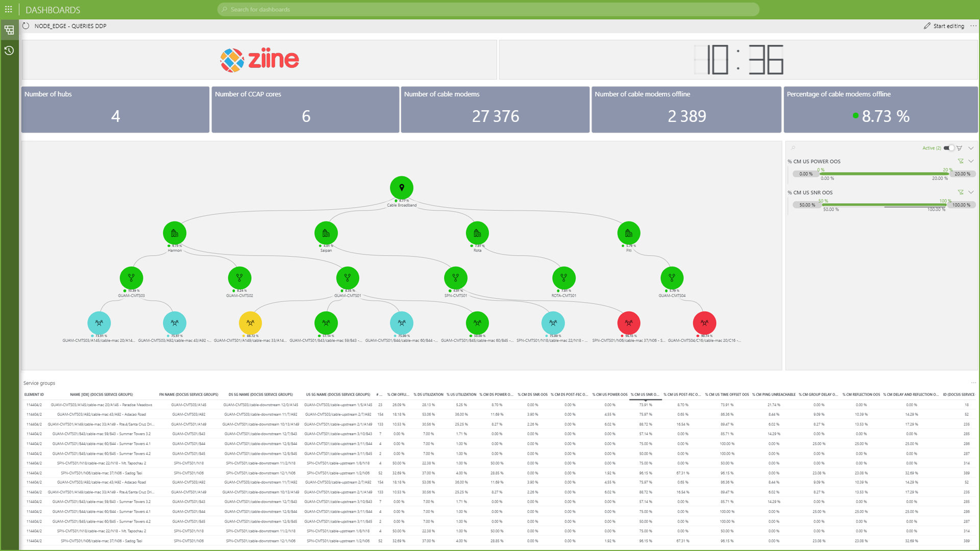This screenshot has width=980, height=551.
Task: Sort by % CM PING UNREACHABLE column header
Action: pyautogui.click(x=773, y=394)
